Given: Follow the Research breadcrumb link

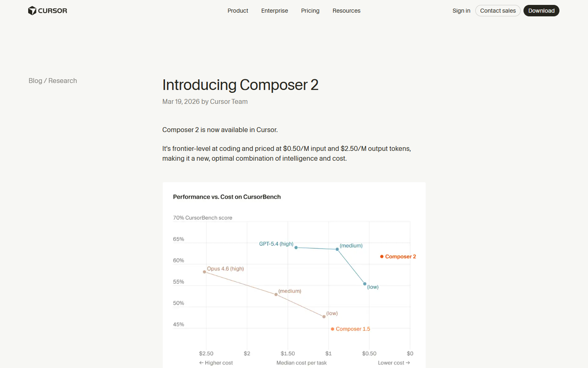Looking at the screenshot, I should [62, 81].
